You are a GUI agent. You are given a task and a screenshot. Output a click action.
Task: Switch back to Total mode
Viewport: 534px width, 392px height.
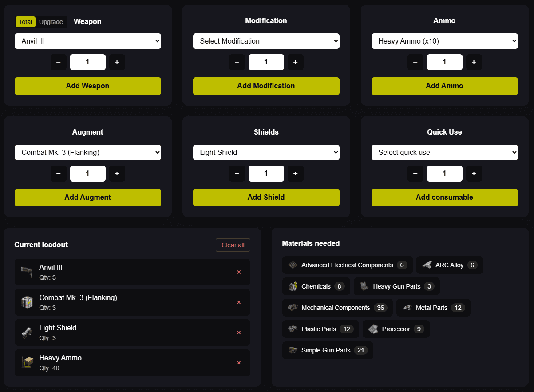pyautogui.click(x=25, y=21)
